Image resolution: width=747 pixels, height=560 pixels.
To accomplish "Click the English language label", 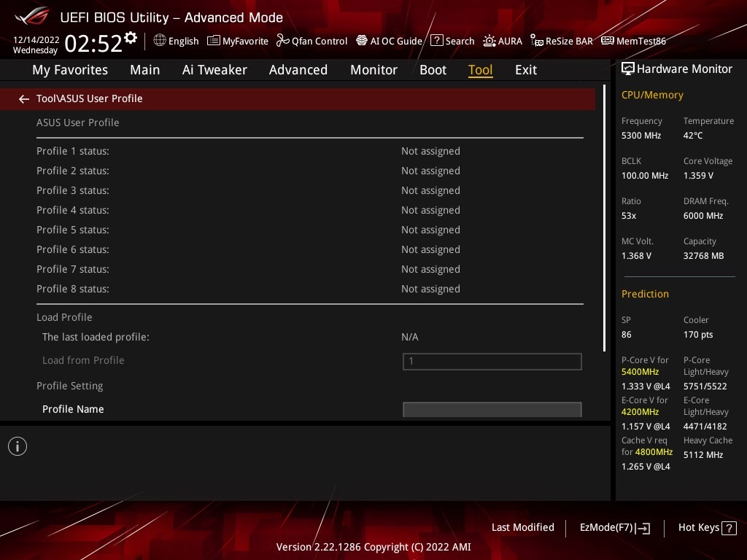I will point(183,41).
